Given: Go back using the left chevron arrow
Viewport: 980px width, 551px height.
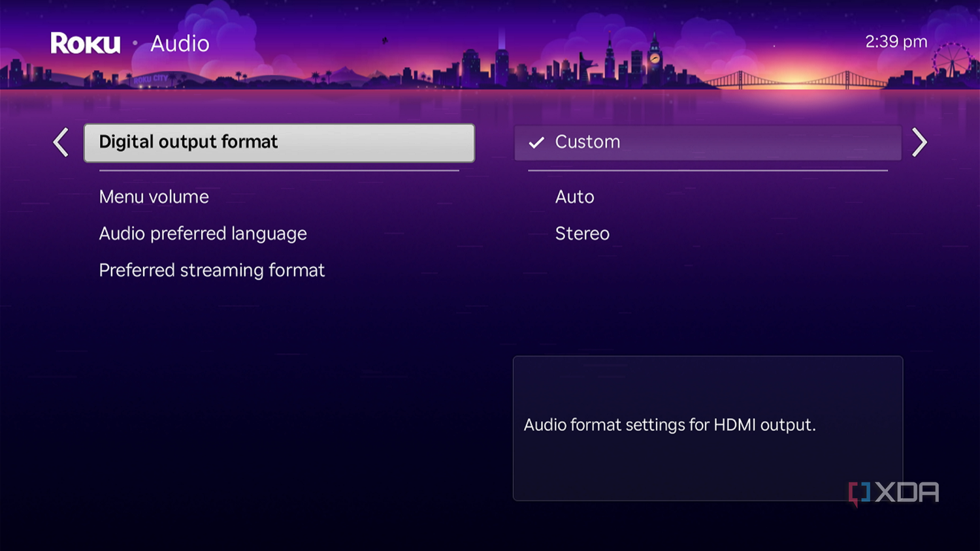Looking at the screenshot, I should [x=61, y=142].
